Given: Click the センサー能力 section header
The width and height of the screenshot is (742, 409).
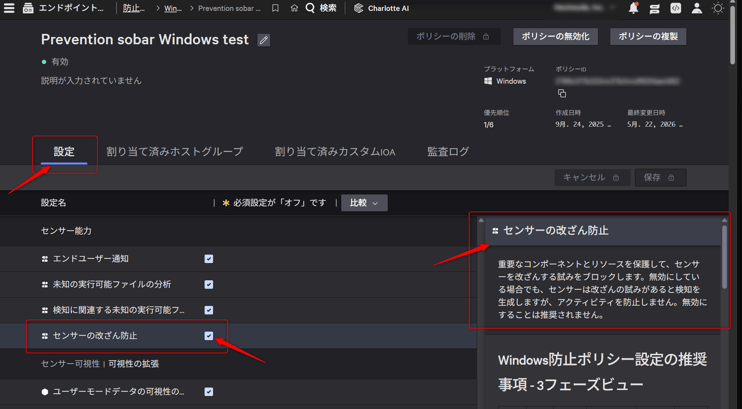Looking at the screenshot, I should click(66, 231).
